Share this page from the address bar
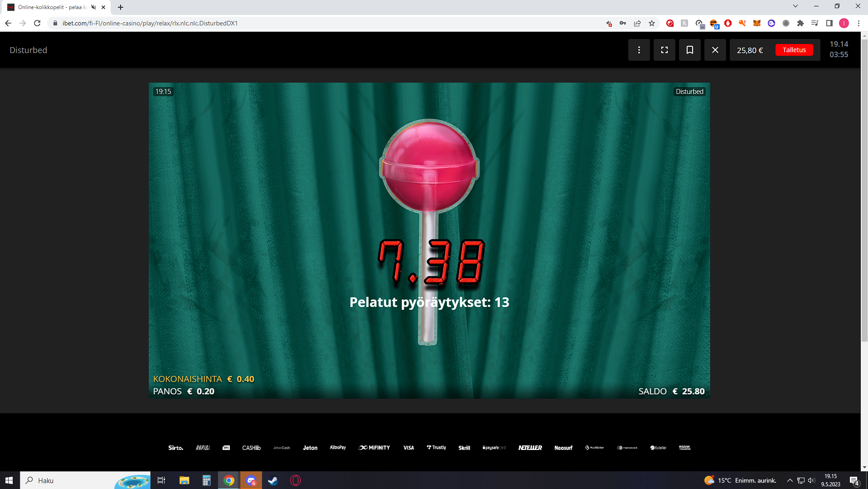 coord(637,23)
